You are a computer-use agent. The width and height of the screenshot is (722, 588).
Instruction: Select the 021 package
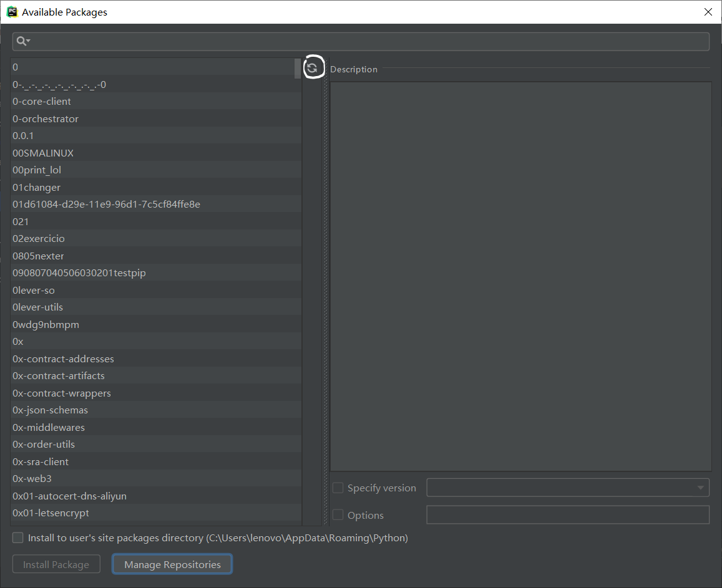tap(156, 221)
